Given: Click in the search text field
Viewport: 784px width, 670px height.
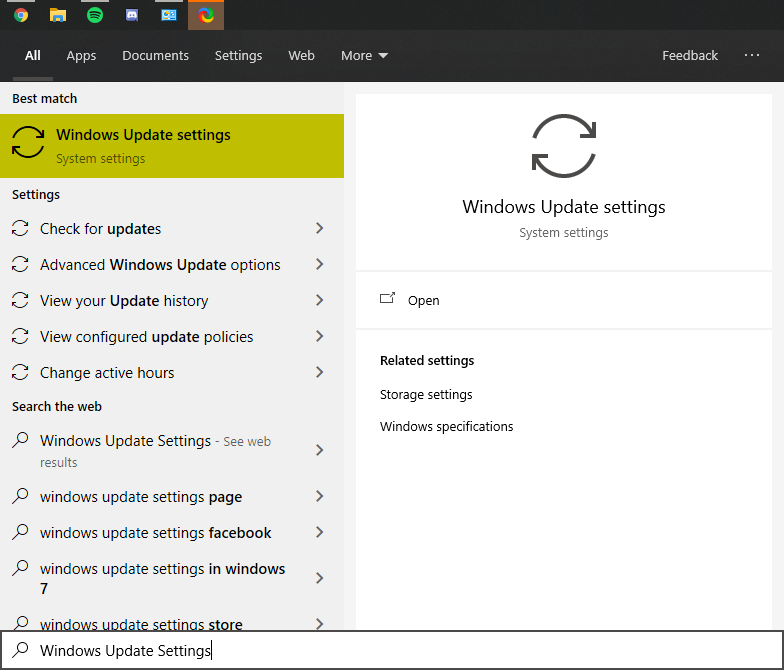Looking at the screenshot, I should [x=392, y=650].
